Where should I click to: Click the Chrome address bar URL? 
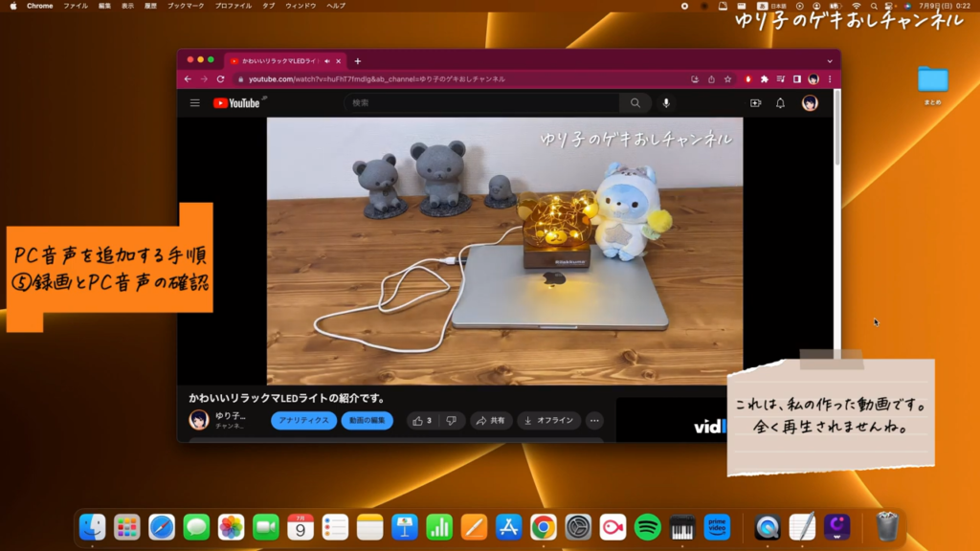[377, 79]
